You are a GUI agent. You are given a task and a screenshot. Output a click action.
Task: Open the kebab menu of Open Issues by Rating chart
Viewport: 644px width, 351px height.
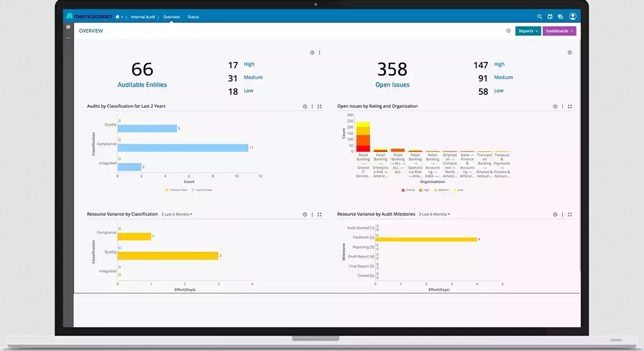tap(562, 106)
